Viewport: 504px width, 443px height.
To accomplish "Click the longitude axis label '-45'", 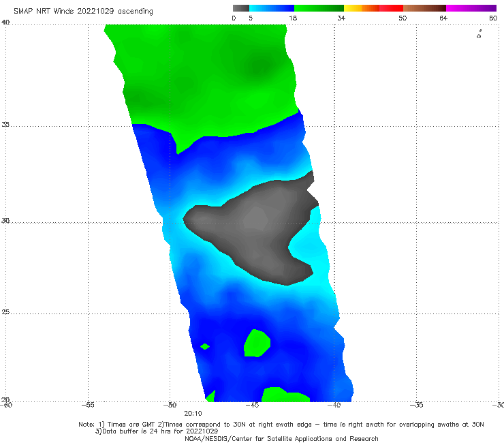I will 252,405.
